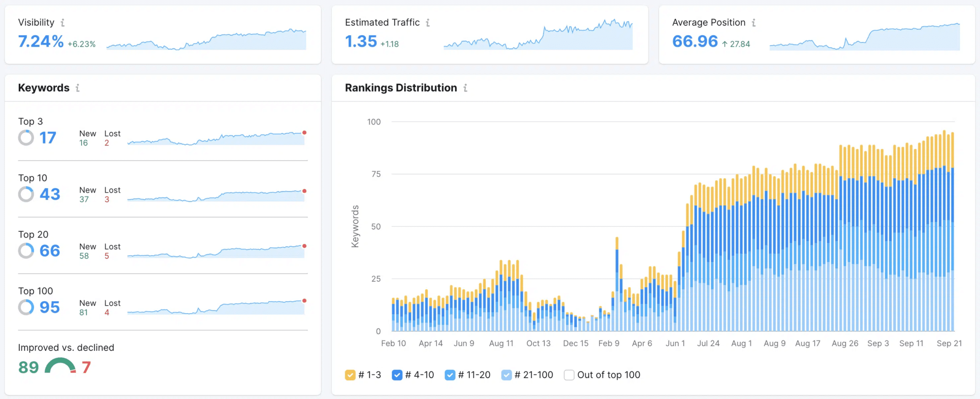
Task: Enable the Out of top 100 checkbox
Action: pyautogui.click(x=569, y=375)
